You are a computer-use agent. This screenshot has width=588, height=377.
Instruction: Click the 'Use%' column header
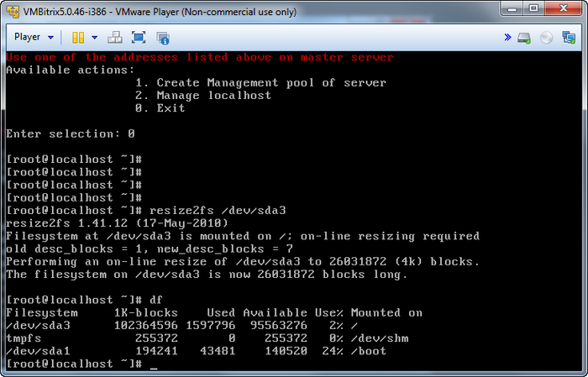click(329, 313)
